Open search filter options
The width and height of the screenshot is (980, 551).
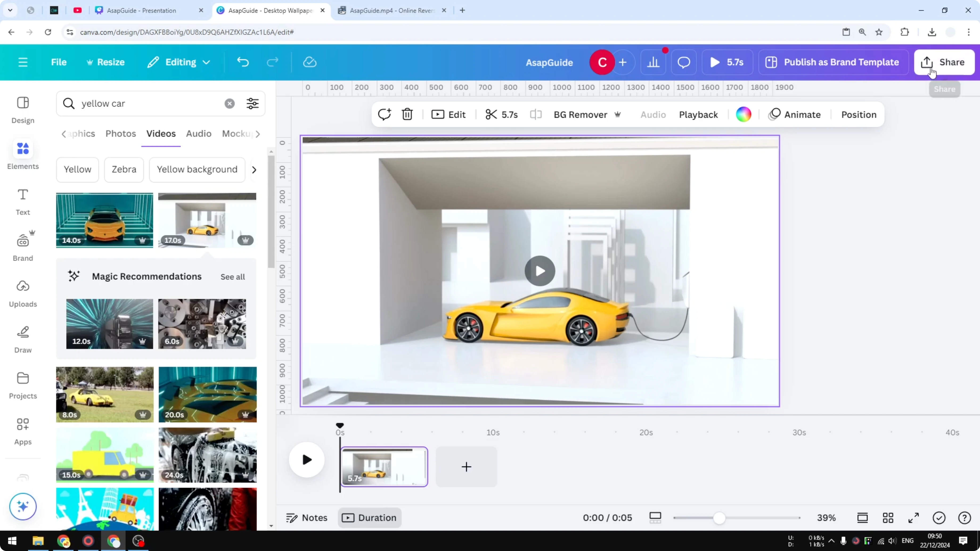[x=252, y=104]
